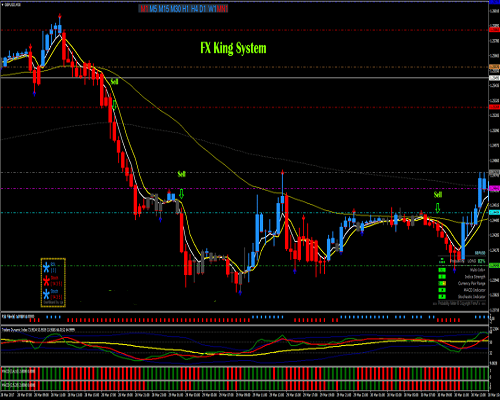Click the FX King System title label
Image resolution: width=500 pixels, height=400 pixels.
tap(233, 48)
